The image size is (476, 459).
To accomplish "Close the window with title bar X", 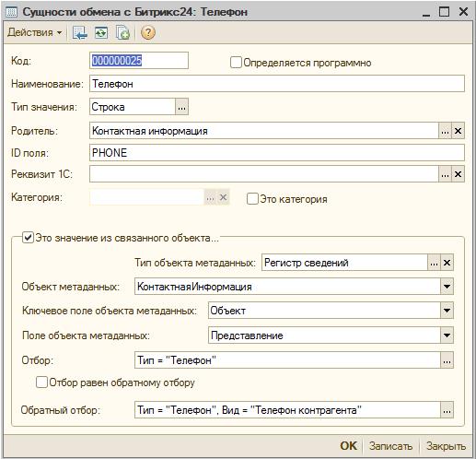I will click(x=463, y=12).
